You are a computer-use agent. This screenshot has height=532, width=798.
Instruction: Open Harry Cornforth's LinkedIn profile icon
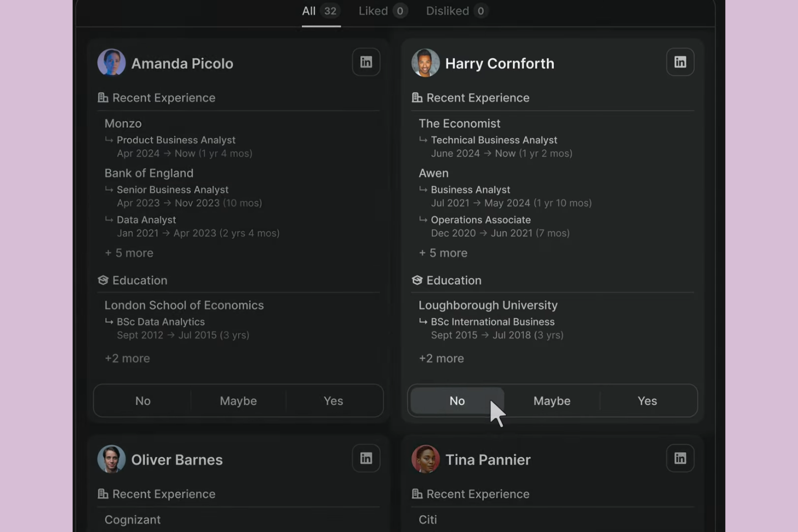click(x=680, y=62)
